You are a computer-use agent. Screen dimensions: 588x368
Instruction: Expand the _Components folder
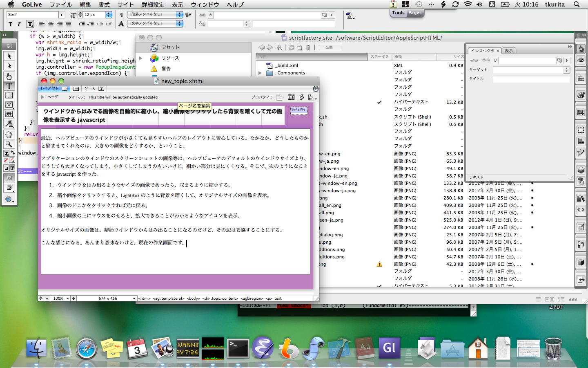260,73
